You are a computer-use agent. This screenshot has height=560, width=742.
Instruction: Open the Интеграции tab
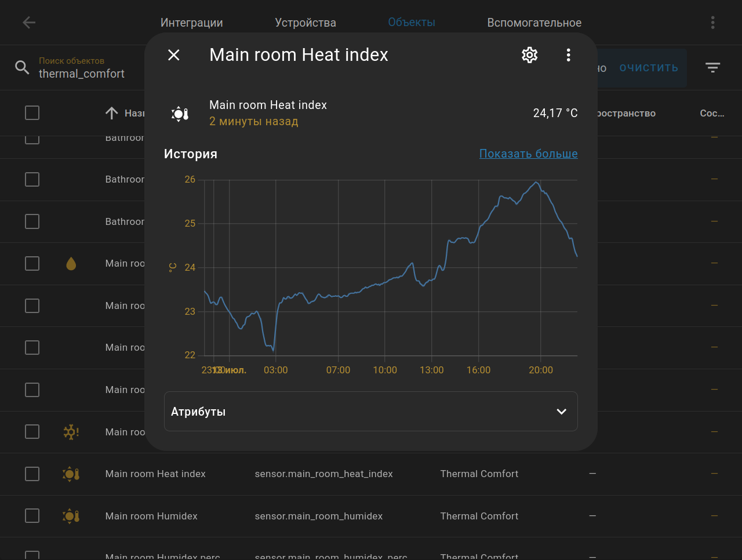point(192,23)
